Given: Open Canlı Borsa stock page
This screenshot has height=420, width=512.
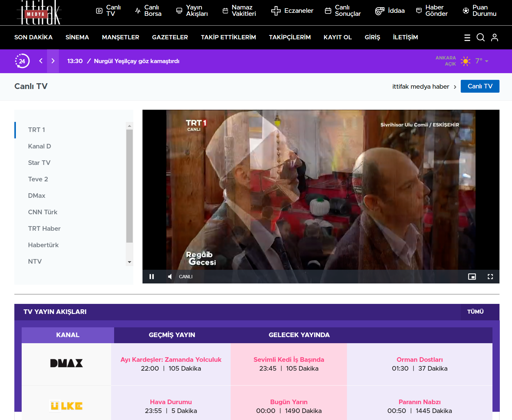Looking at the screenshot, I should tap(148, 11).
